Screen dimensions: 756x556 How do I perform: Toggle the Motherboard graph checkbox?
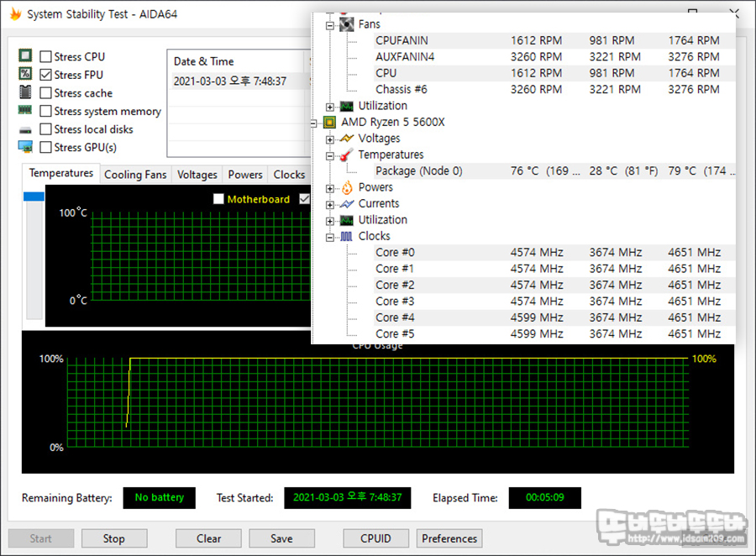point(218,199)
